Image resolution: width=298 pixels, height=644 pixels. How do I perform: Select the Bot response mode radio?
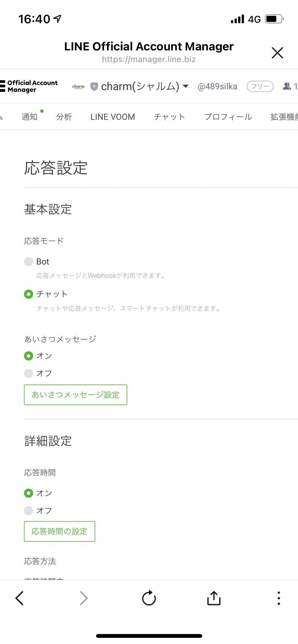(x=28, y=262)
